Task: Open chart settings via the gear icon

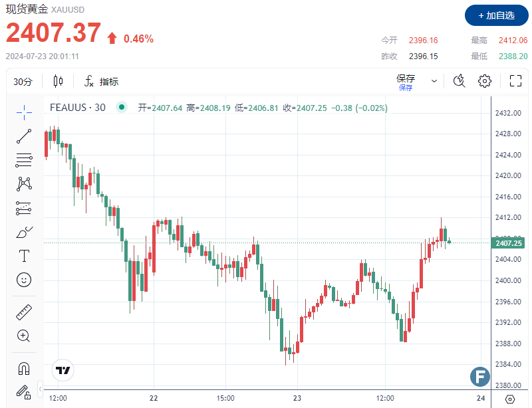Action: (x=485, y=80)
